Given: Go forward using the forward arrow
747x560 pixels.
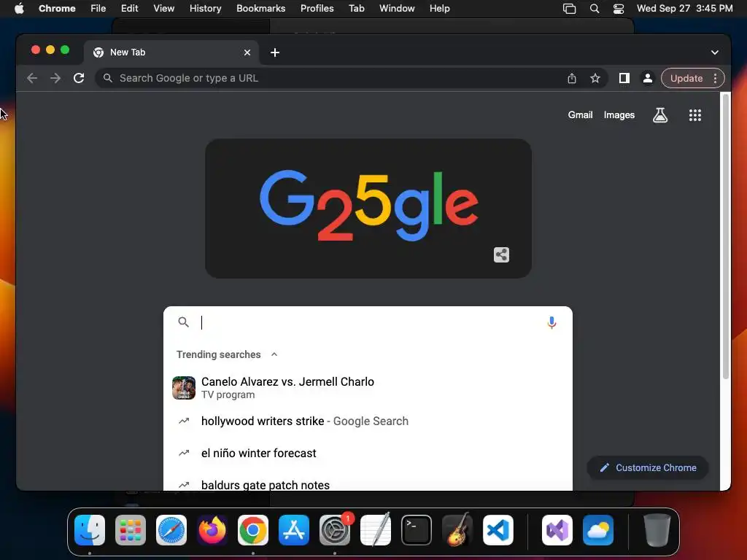Looking at the screenshot, I should tap(55, 78).
